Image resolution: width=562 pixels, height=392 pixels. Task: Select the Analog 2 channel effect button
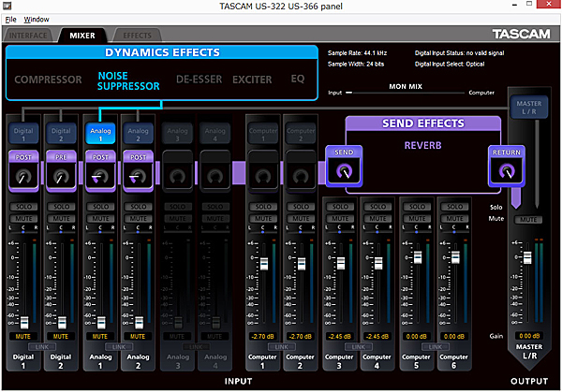138,134
